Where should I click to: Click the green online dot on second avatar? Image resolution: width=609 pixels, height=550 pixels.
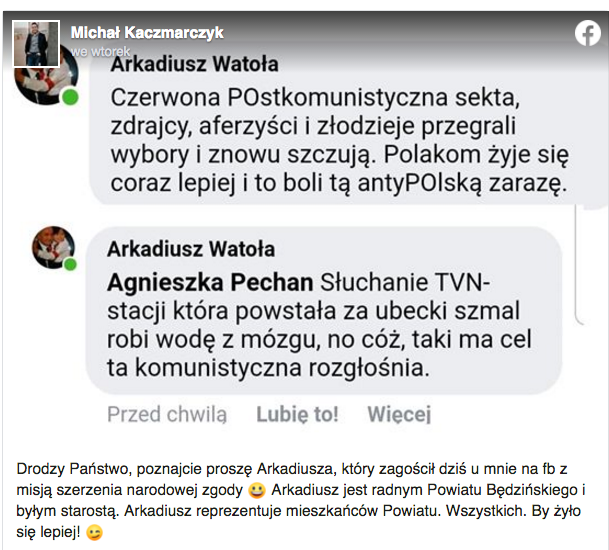pos(70,265)
